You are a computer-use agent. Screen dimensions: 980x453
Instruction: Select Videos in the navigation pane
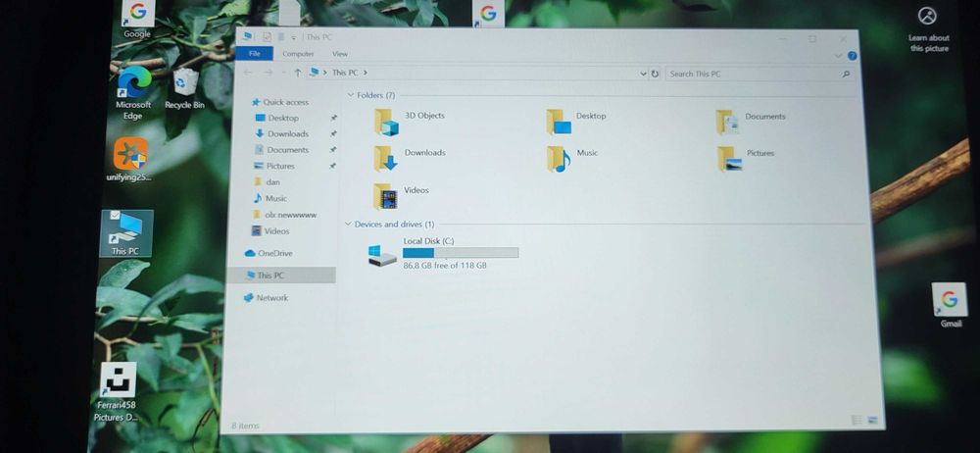coord(270,230)
